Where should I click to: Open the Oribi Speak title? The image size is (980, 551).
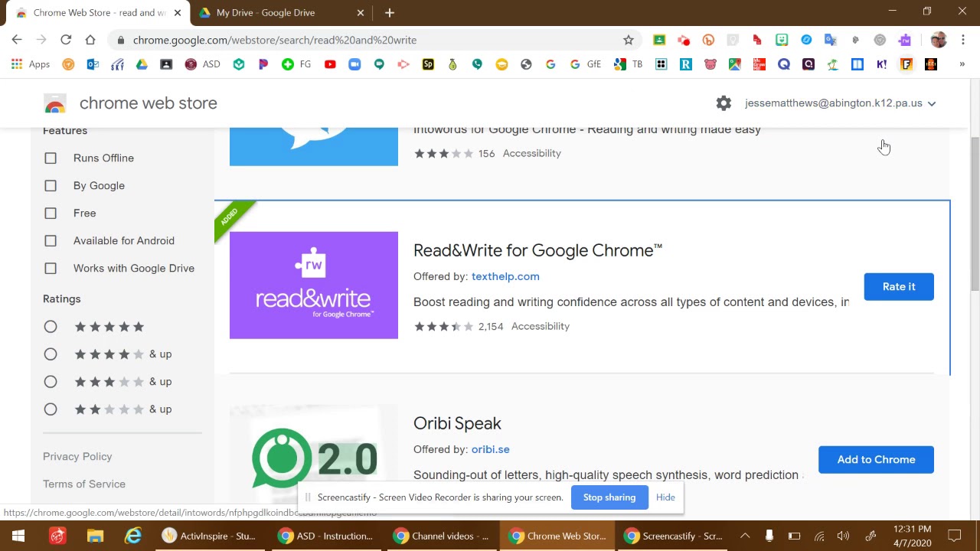pos(457,423)
